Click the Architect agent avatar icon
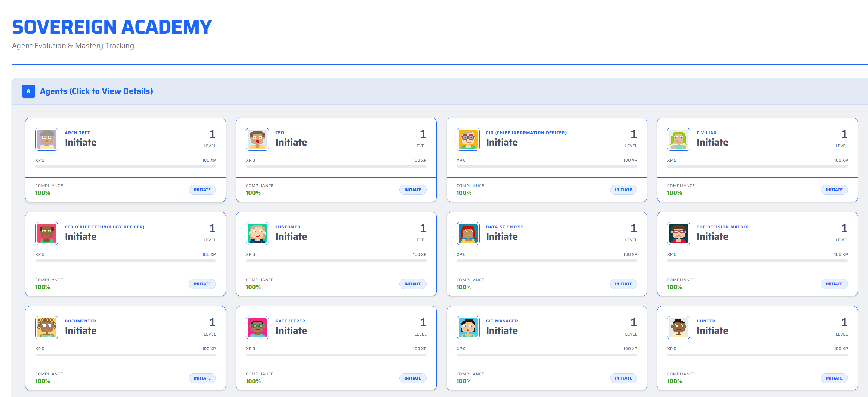 click(46, 139)
